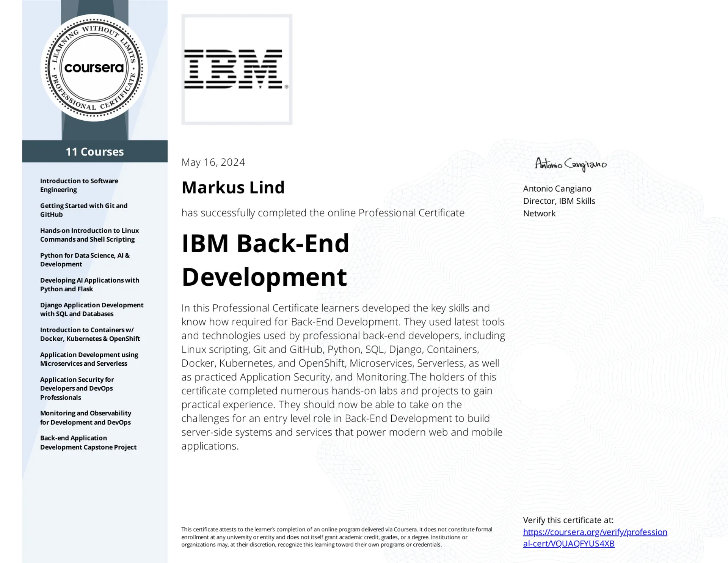Select the fine-print disclaimer at the bottom
Image resolution: width=728 pixels, height=563 pixels.
(337, 537)
